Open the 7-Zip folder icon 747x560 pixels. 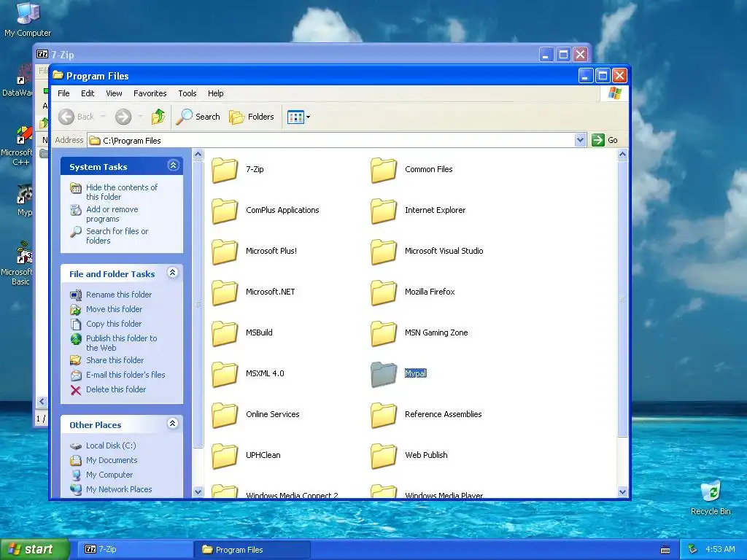pos(225,170)
